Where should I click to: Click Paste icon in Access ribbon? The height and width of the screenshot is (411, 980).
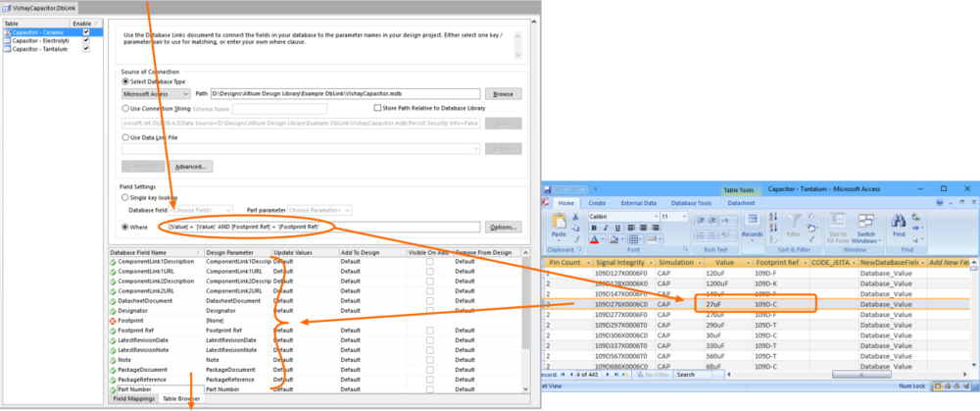point(559,220)
